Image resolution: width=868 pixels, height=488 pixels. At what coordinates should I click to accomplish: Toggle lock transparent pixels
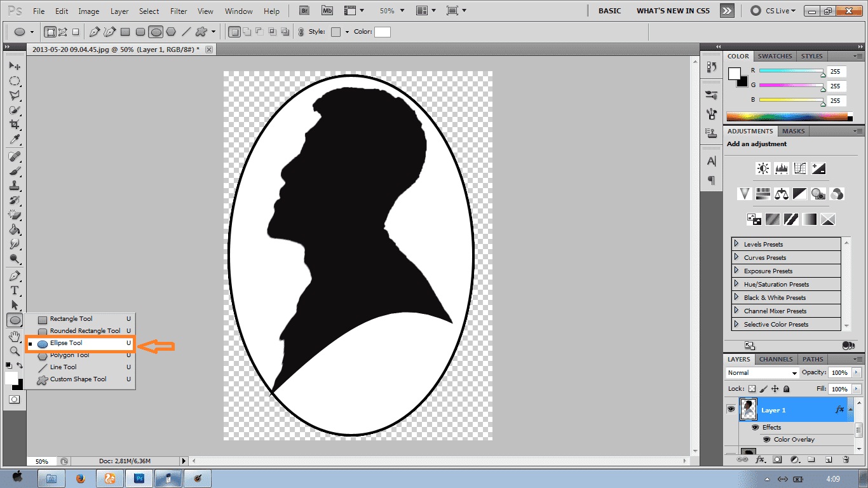[752, 389]
